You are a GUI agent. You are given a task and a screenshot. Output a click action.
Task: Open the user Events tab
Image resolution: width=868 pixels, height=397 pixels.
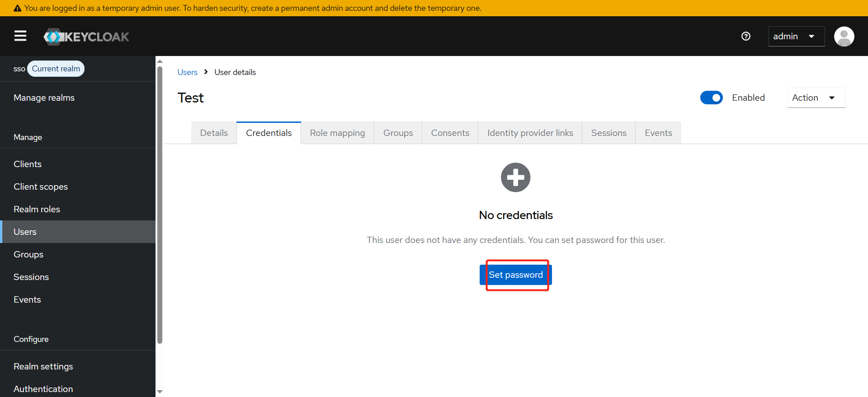tap(658, 133)
